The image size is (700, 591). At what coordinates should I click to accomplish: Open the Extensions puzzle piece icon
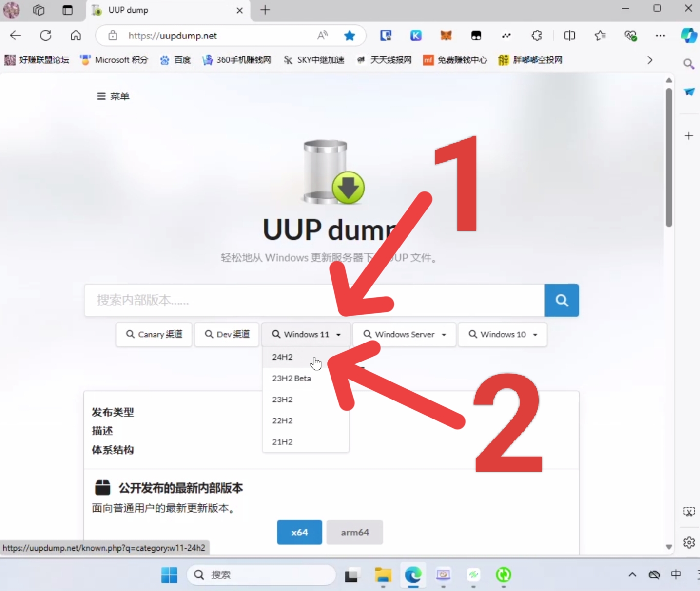point(537,36)
